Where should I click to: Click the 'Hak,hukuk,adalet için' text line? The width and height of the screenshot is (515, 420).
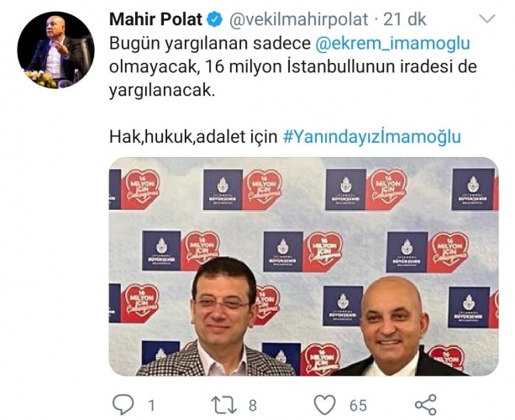pos(193,137)
